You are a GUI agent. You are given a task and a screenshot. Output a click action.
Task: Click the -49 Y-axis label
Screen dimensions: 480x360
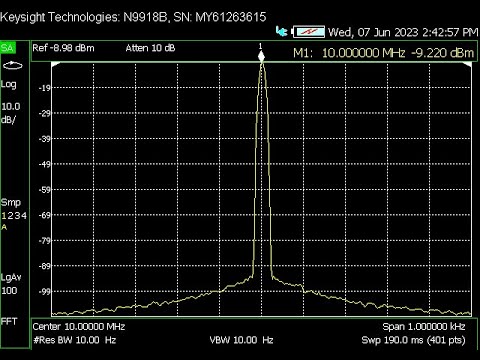click(x=44, y=164)
